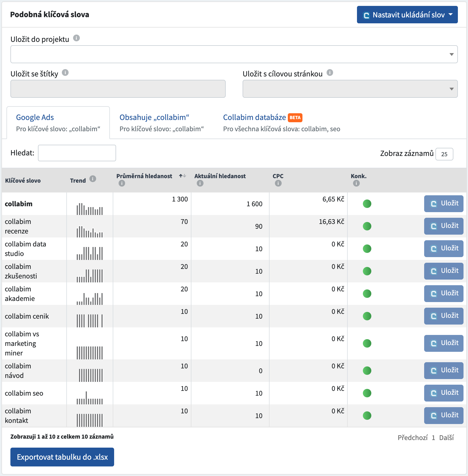
Task: Switch to Obsahuje „collabim“ tab
Action: [162, 123]
